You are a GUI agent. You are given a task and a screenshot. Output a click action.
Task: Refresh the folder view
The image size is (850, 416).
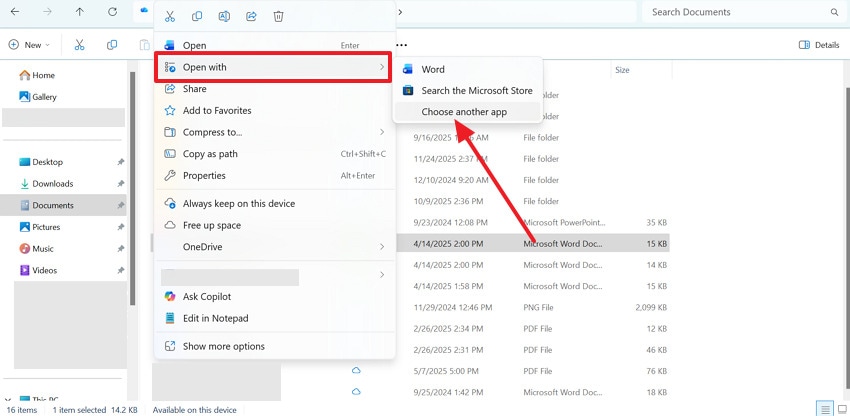(112, 12)
